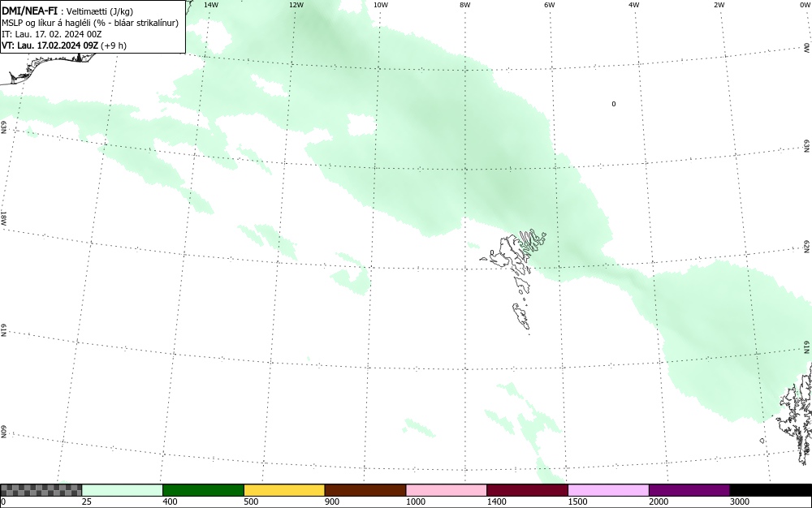Click the "Veltimætti (J/kg)" label
Screen dimensions: 812x508
click(100, 11)
